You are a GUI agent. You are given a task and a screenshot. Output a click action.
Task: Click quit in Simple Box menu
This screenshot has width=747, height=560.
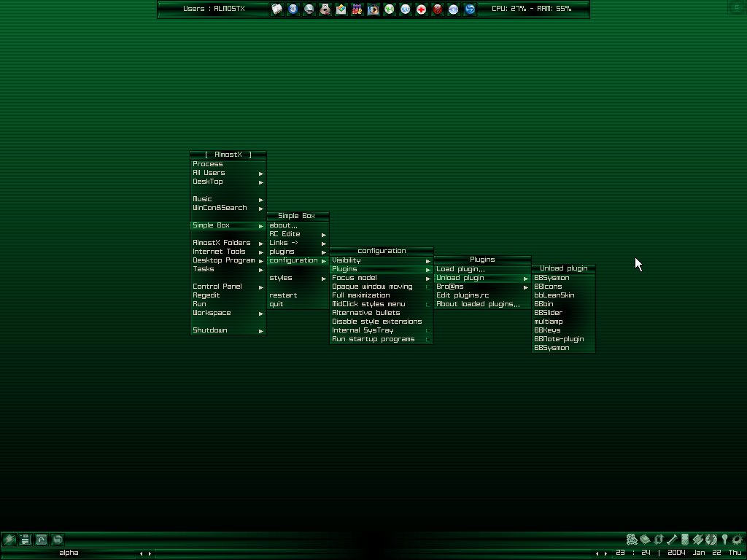click(x=276, y=304)
